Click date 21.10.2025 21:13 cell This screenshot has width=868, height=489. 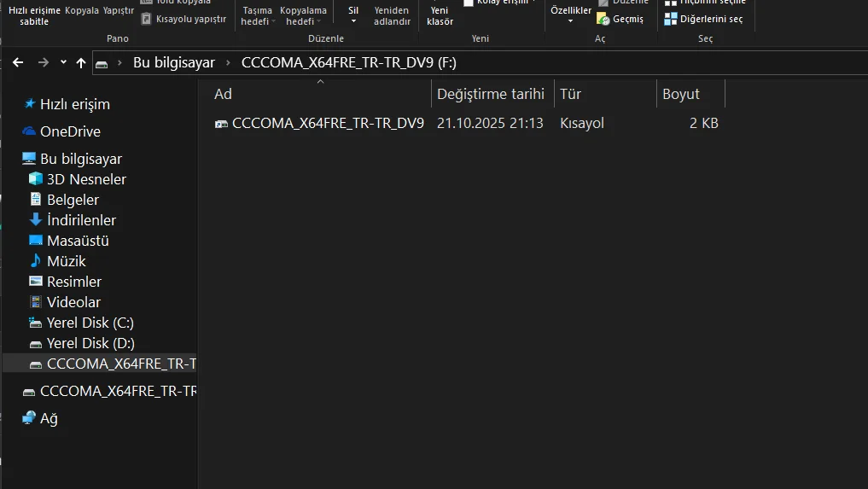tap(490, 123)
